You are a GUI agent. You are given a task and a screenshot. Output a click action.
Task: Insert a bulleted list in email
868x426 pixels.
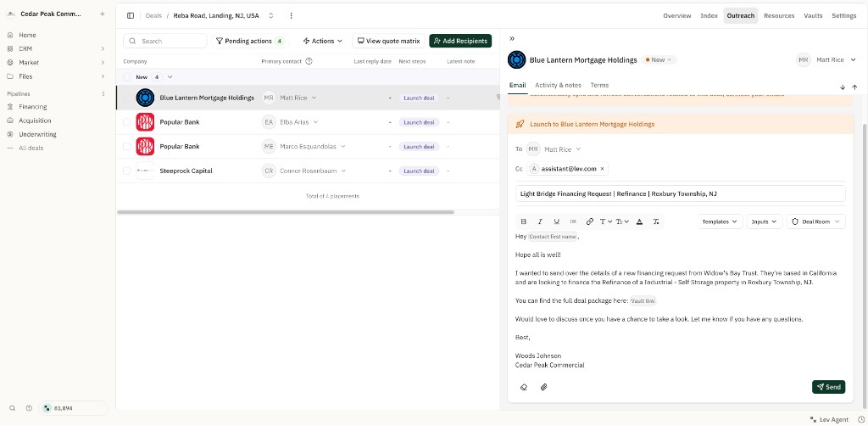[x=573, y=221]
